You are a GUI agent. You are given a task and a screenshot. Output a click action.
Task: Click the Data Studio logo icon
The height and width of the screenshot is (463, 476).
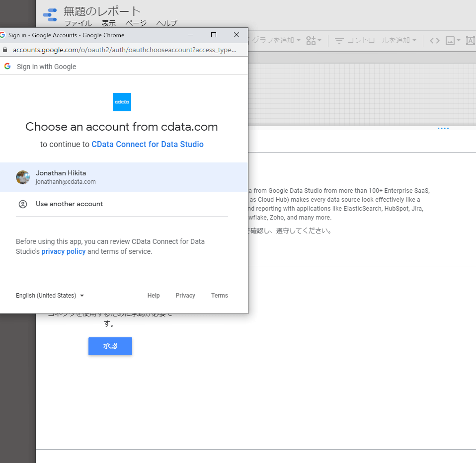(x=50, y=15)
